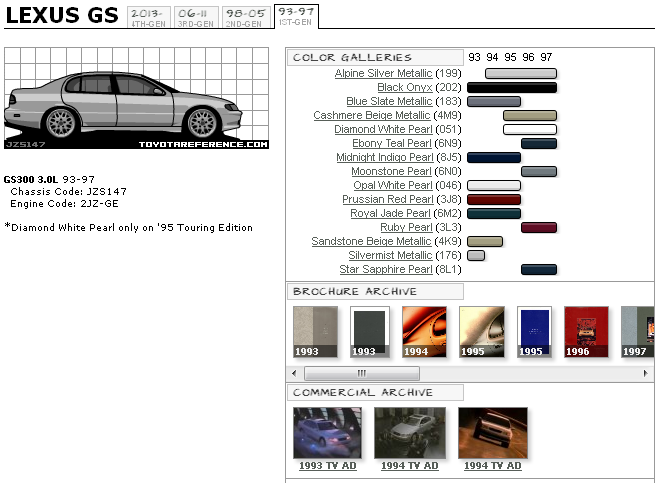Open the second 1994 TV AD link

(493, 466)
